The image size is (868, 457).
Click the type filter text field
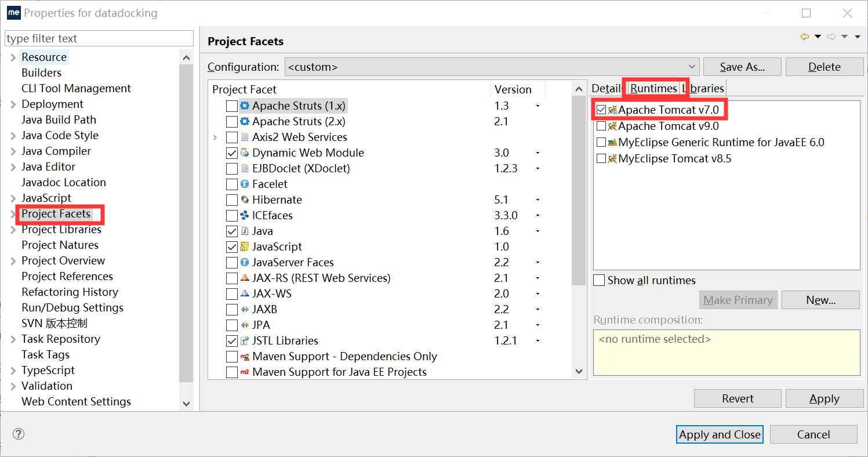[x=99, y=38]
